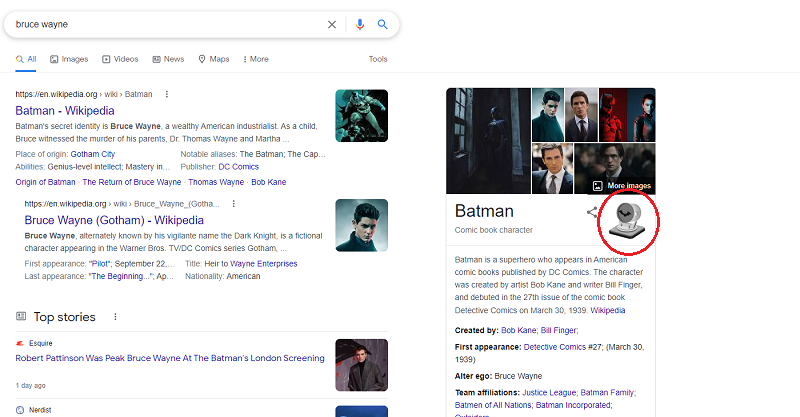The image size is (800, 417).
Task: Click the "Alter ego: Bruce Wayne" line
Action: pos(498,376)
